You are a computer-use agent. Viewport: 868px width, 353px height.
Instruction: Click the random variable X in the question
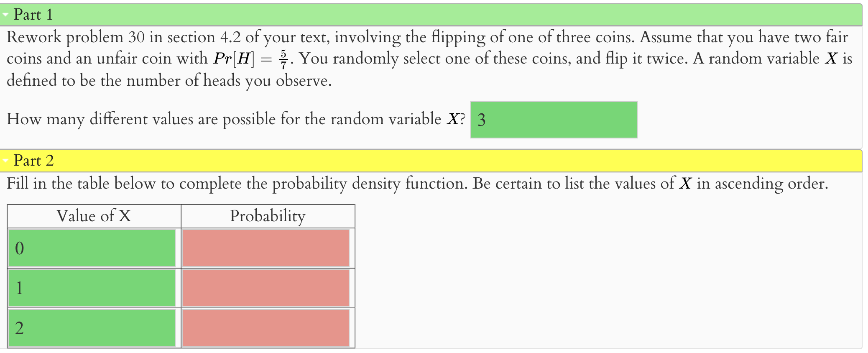pyautogui.click(x=453, y=119)
